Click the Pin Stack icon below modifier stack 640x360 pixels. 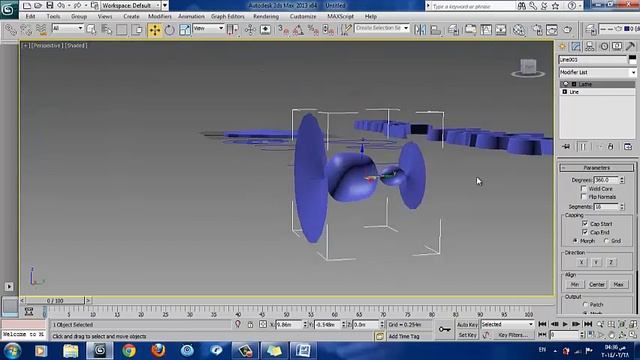click(566, 147)
